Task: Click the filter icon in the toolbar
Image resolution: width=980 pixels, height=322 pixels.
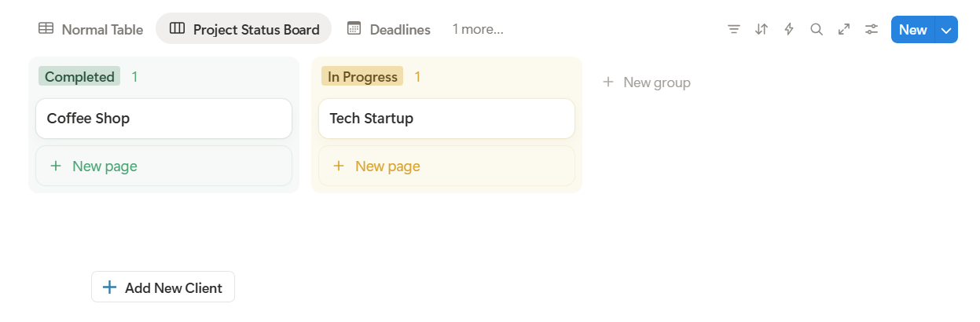Action: 734,30
